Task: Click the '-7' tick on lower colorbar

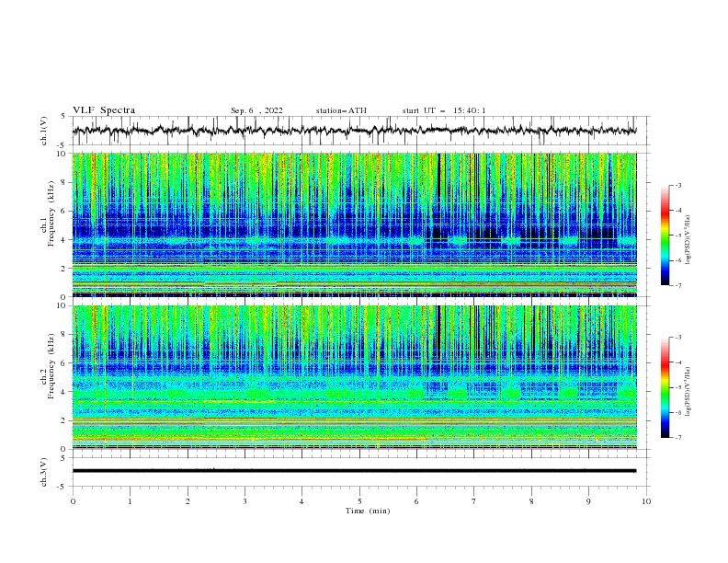Action: coord(677,437)
